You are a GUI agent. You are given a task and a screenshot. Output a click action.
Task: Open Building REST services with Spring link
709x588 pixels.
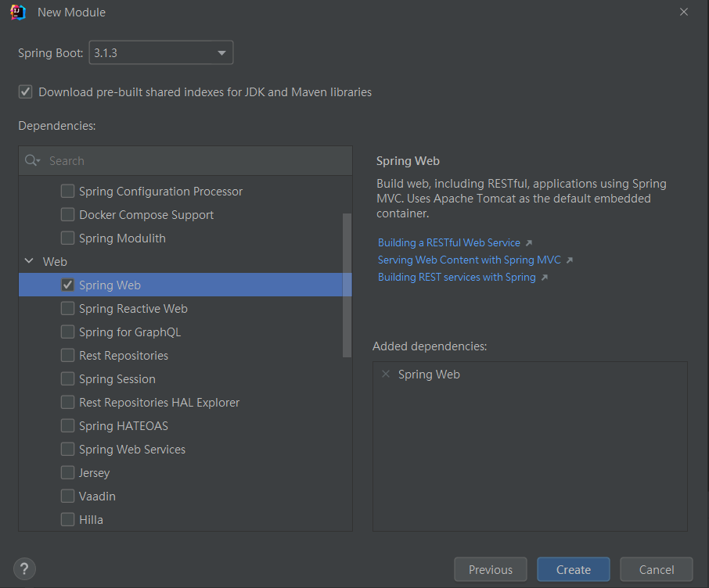point(457,277)
